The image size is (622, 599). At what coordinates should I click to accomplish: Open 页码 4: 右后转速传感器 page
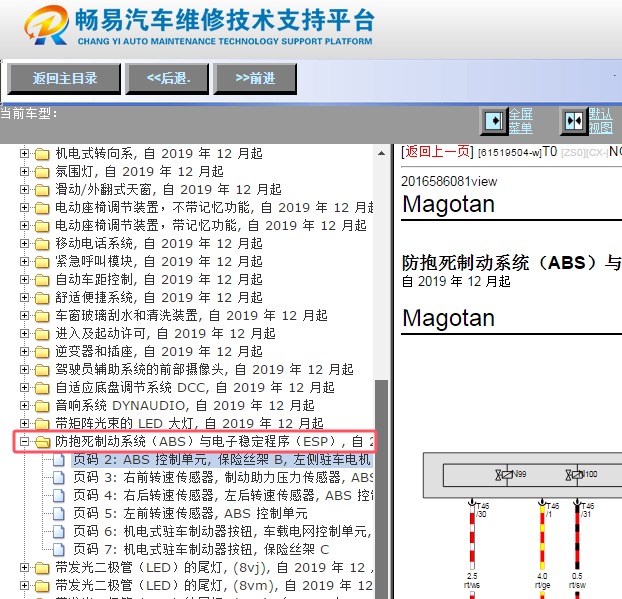(x=223, y=495)
